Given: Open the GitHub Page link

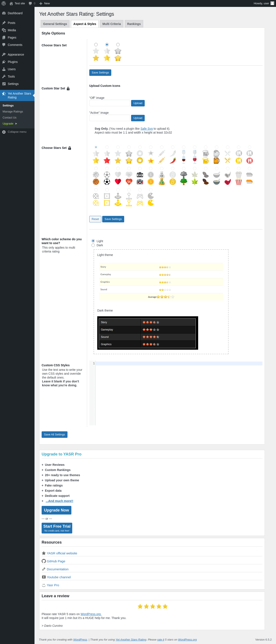Looking at the screenshot, I should pyautogui.click(x=56, y=561).
